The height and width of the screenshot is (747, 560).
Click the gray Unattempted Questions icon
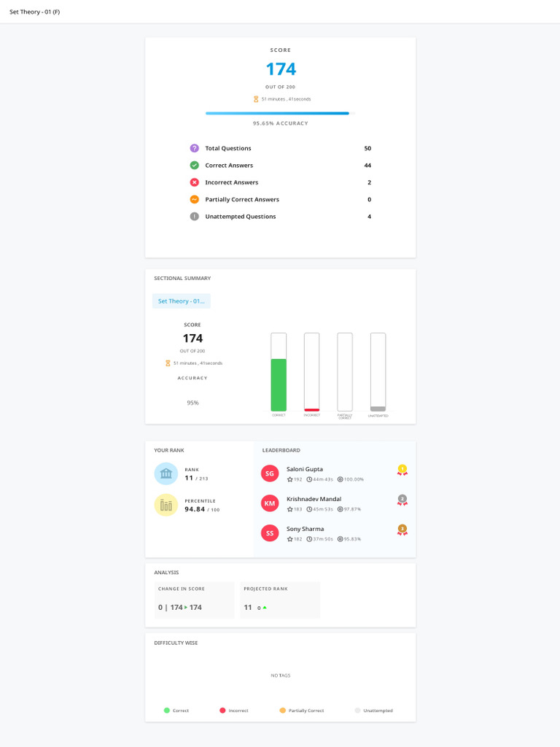click(194, 216)
